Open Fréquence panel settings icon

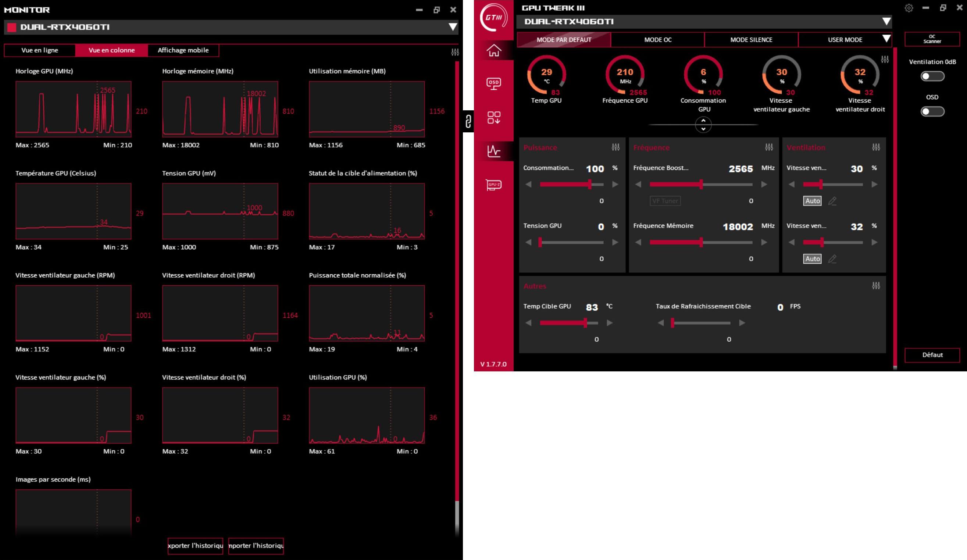tap(769, 147)
